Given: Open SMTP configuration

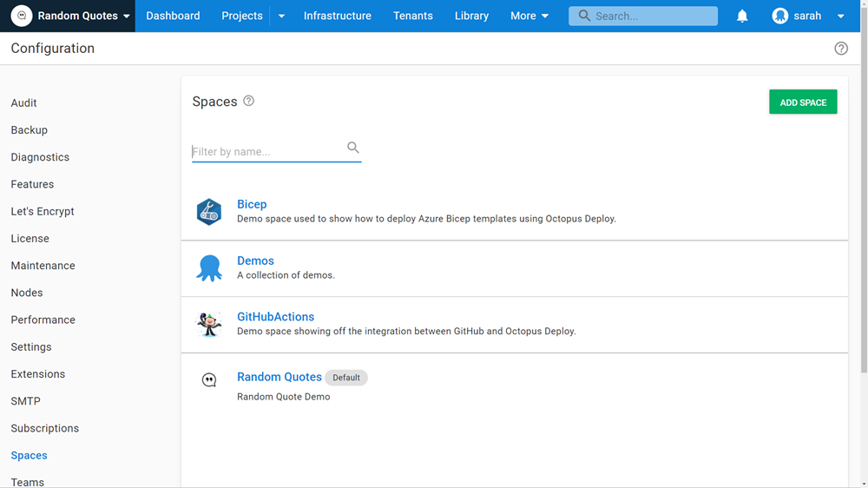Looking at the screenshot, I should tap(25, 401).
